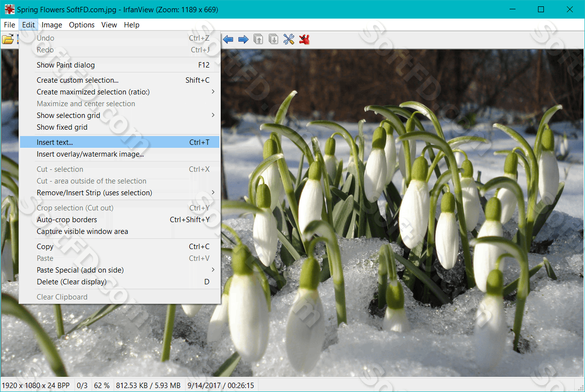
Task: Click the 812.53 KB / 5.93 MB status text
Action: (148, 386)
